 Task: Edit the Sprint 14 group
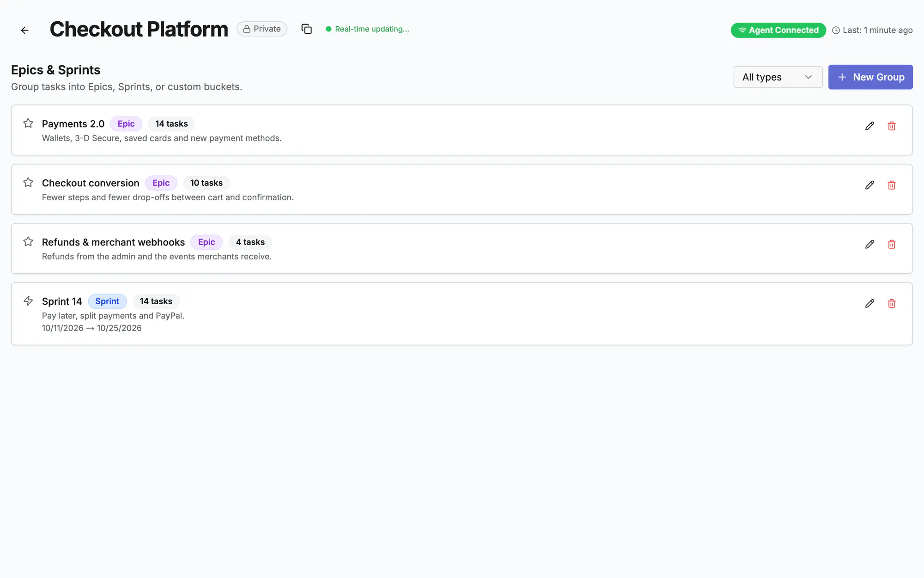tap(869, 303)
